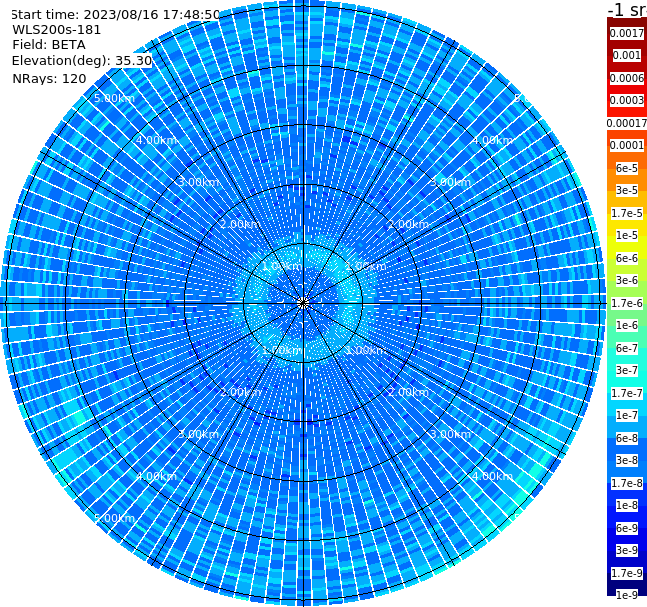This screenshot has height=607, width=647.
Task: Click the 3e-7 colorbar label
Action: pos(627,370)
